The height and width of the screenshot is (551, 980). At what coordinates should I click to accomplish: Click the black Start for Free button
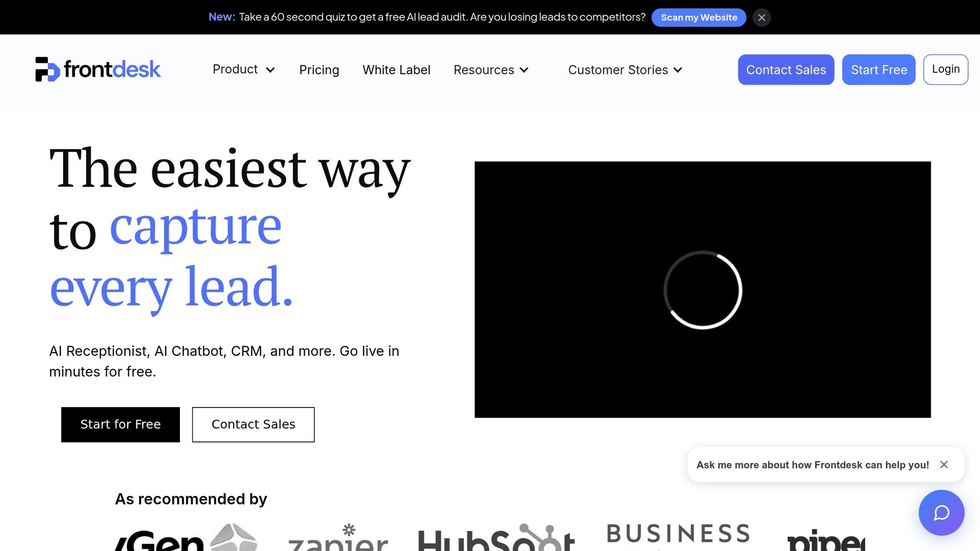pyautogui.click(x=121, y=424)
